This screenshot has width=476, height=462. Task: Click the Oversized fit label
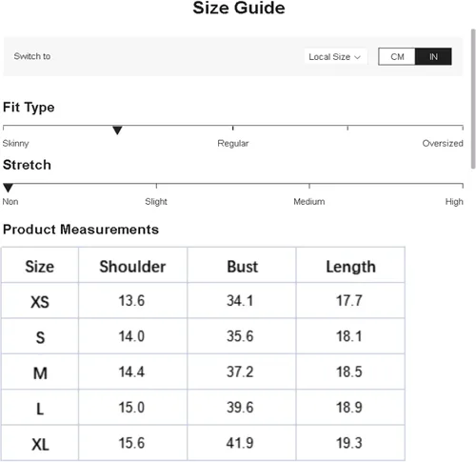(x=443, y=144)
